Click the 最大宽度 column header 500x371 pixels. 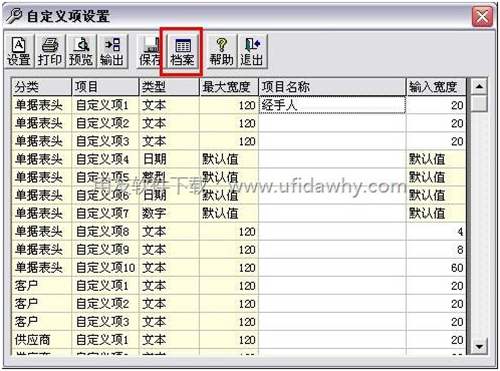(x=229, y=87)
